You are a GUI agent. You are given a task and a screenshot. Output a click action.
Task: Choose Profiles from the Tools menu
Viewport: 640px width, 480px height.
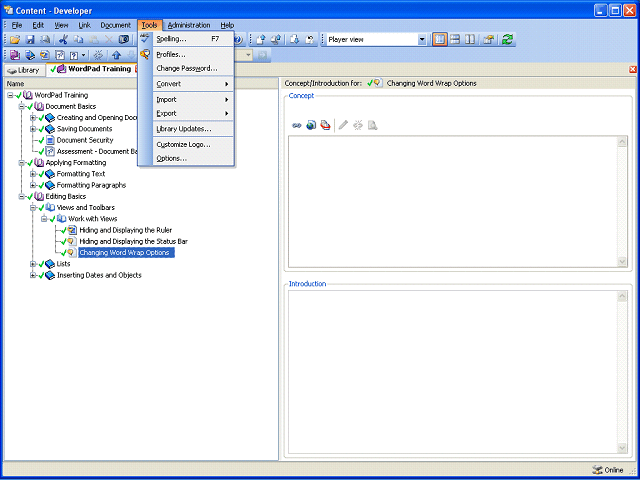point(193,55)
